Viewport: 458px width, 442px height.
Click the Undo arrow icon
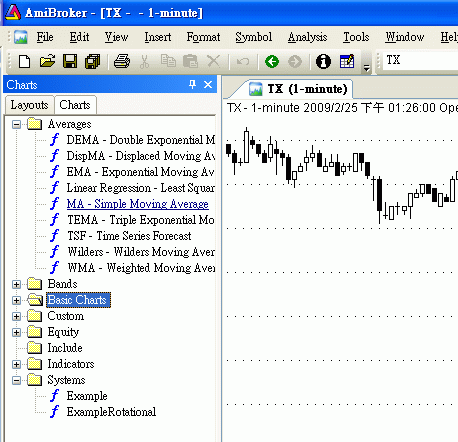click(x=243, y=62)
